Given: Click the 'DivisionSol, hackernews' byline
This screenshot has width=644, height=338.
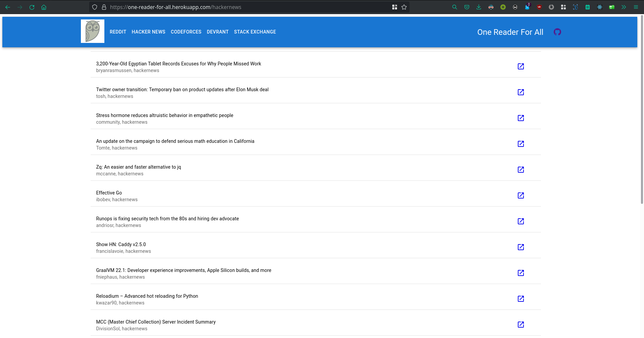Looking at the screenshot, I should coord(122,329).
